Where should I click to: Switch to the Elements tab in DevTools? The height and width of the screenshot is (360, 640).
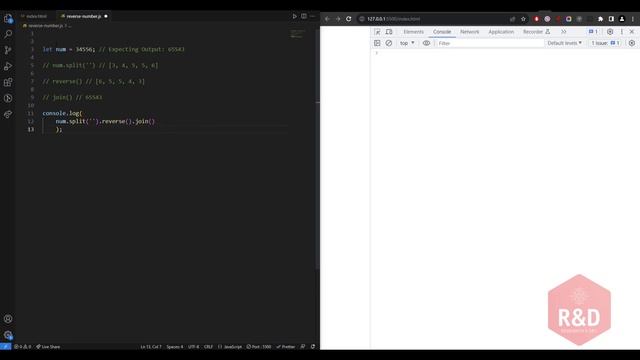(x=413, y=32)
